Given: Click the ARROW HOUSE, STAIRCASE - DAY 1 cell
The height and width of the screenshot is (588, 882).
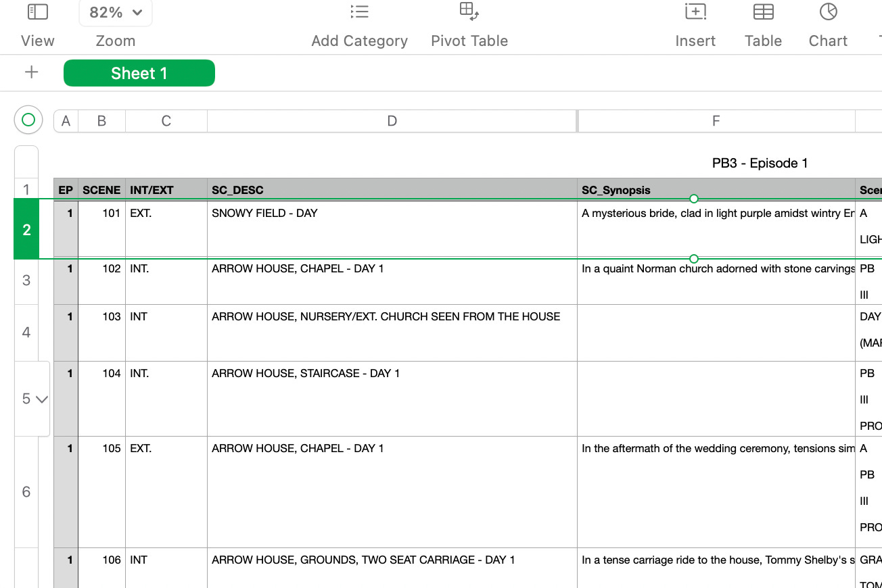Looking at the screenshot, I should click(392, 399).
